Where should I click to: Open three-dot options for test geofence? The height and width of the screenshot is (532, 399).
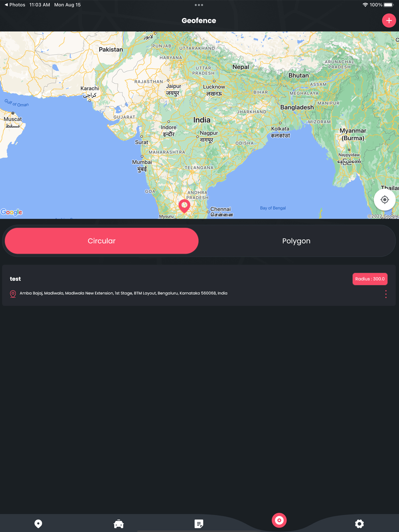386,294
